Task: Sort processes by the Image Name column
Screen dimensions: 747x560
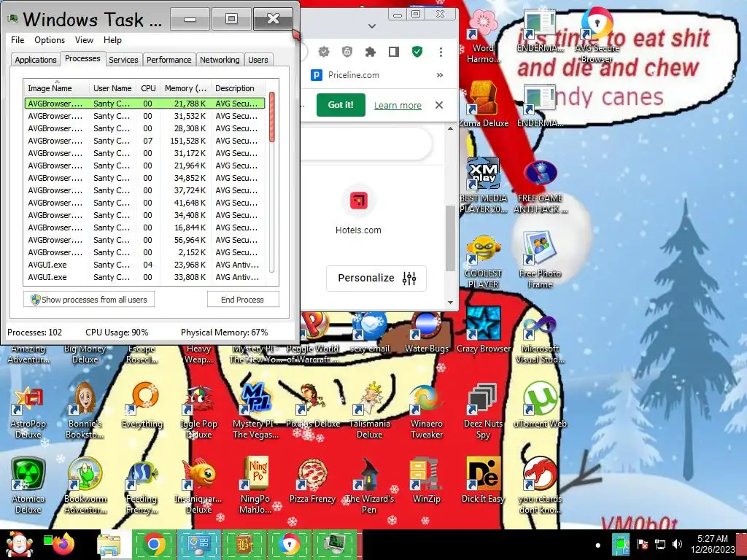Action: (56, 88)
